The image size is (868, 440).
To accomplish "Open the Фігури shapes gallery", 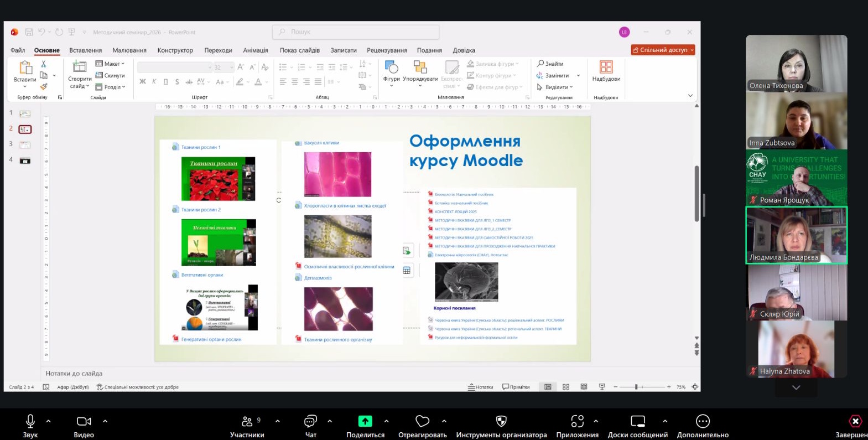I will tap(391, 69).
